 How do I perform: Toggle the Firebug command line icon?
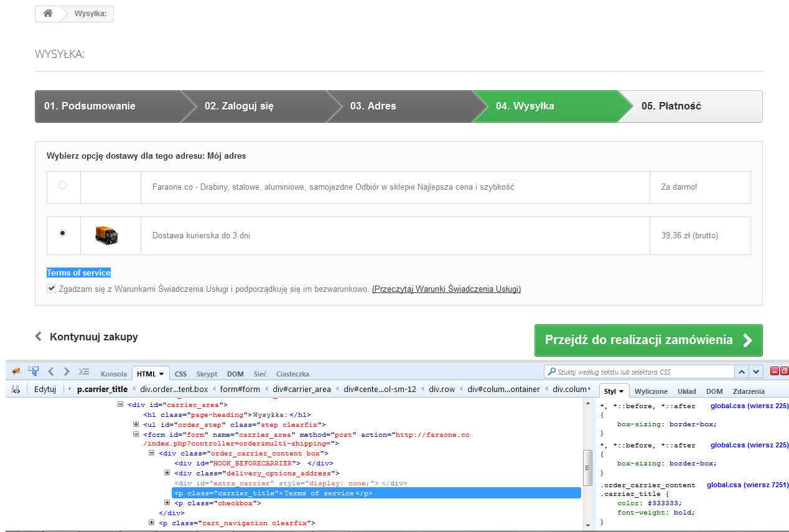tap(84, 371)
